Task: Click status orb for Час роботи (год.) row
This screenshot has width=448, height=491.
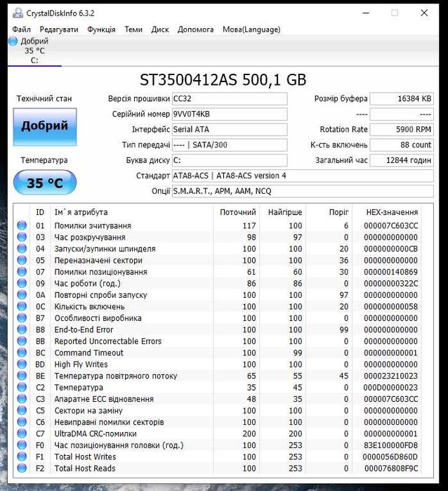Action: pyautogui.click(x=22, y=283)
